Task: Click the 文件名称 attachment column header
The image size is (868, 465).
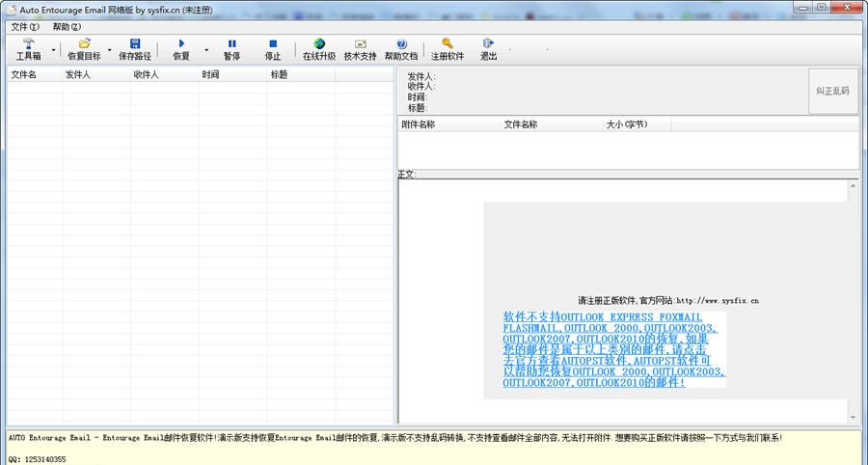Action: 552,124
